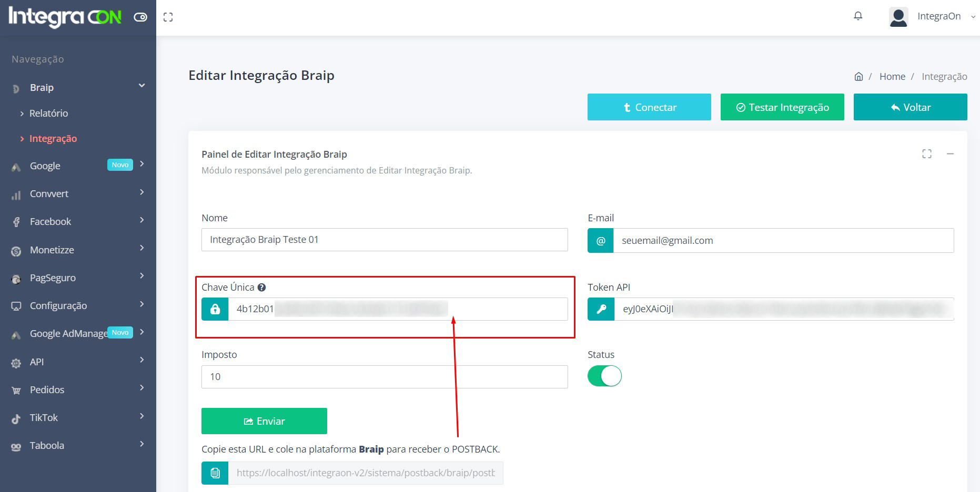Expand the TikTok sidebar menu
Screen dimensions: 980x492
click(x=78, y=418)
